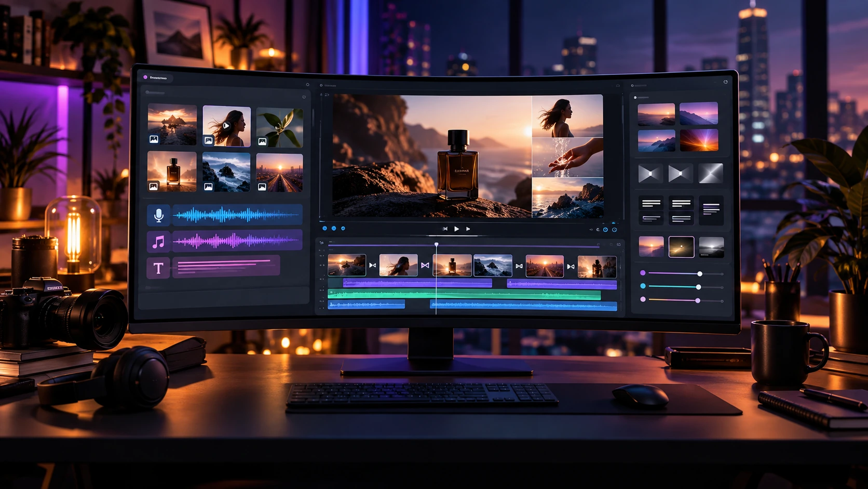This screenshot has width=868, height=489.
Task: Skip forward with the next playback control
Action: pyautogui.click(x=468, y=229)
